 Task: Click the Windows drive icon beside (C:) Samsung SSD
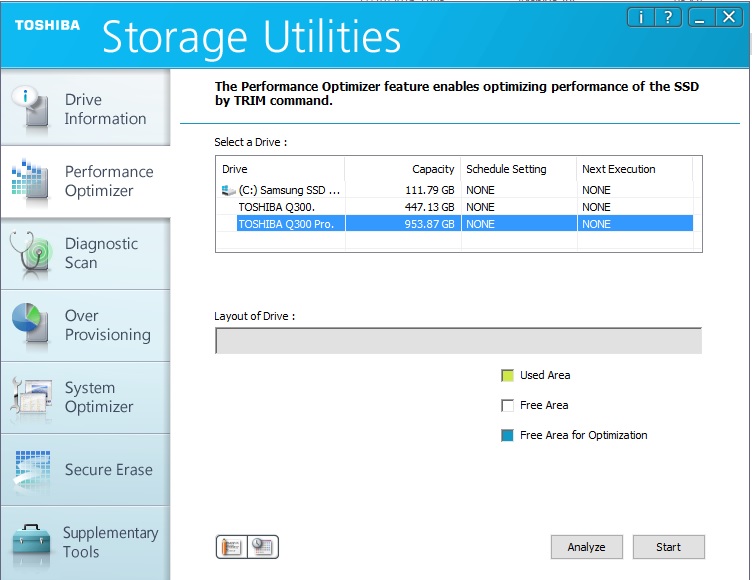click(228, 190)
